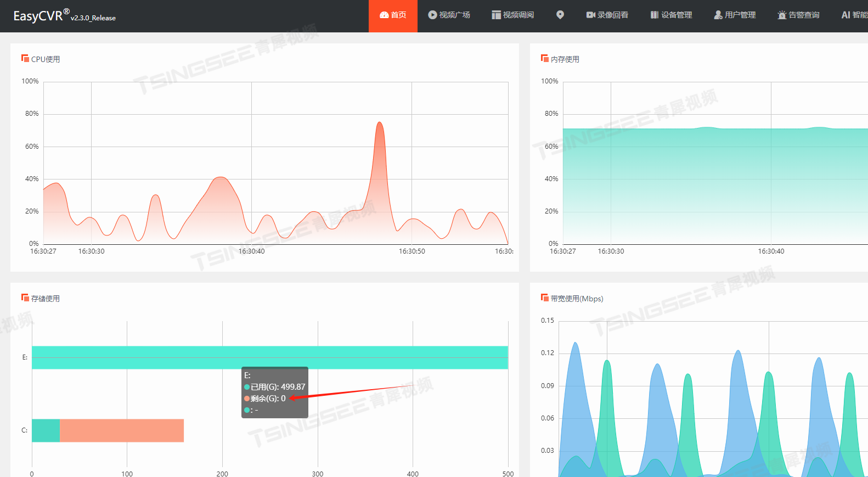Click the 内存使用 panel title icon
The height and width of the screenshot is (477, 868).
[544, 59]
